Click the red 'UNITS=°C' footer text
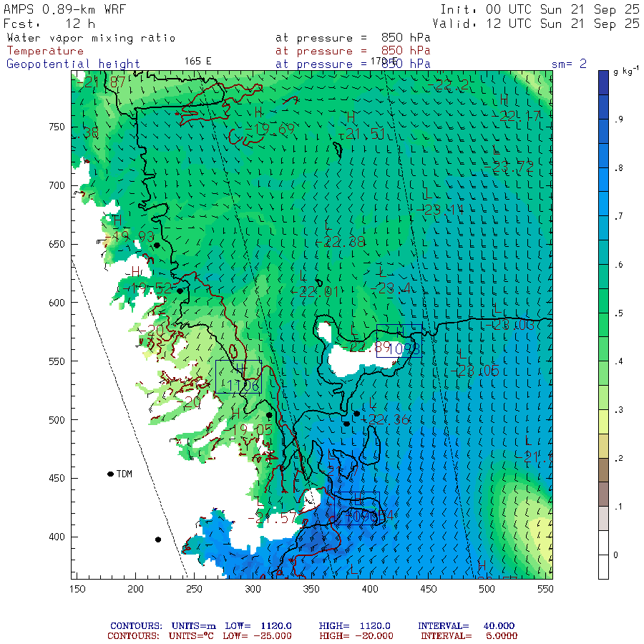 coord(191,636)
